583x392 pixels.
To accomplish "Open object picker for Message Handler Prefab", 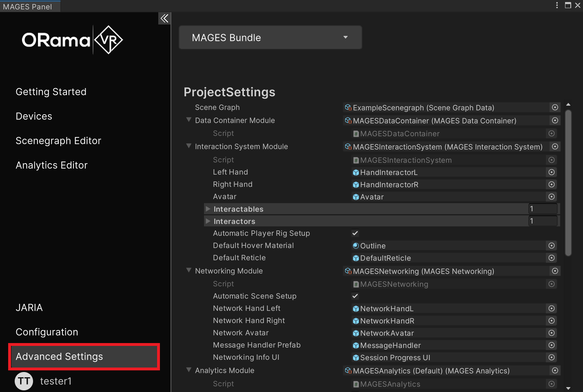I will [x=552, y=345].
